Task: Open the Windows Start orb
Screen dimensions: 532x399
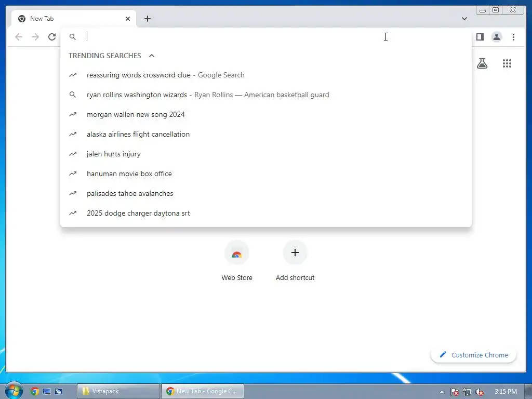Action: point(14,391)
